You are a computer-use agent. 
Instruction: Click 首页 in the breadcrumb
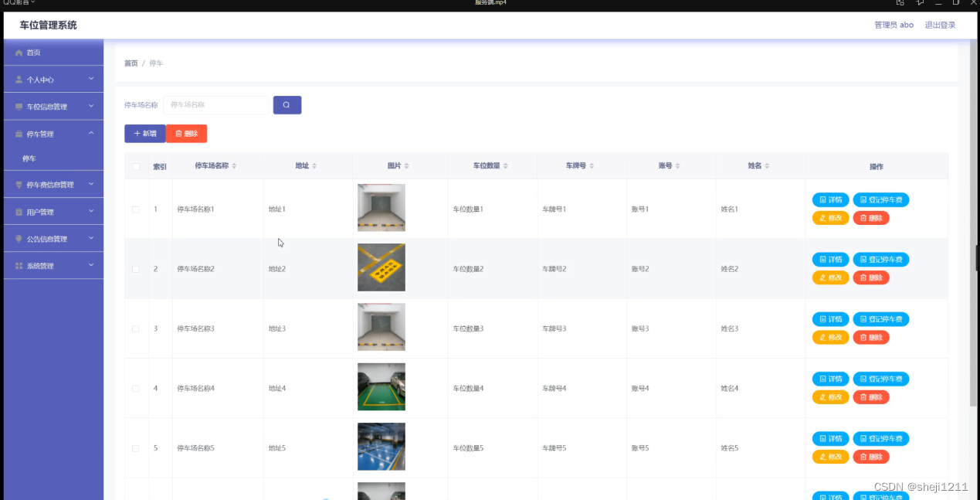[131, 63]
